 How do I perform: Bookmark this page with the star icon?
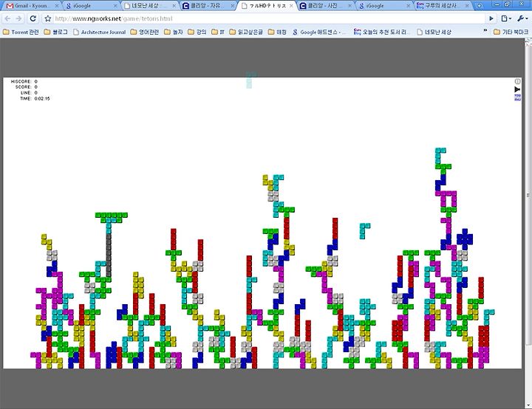(48, 18)
